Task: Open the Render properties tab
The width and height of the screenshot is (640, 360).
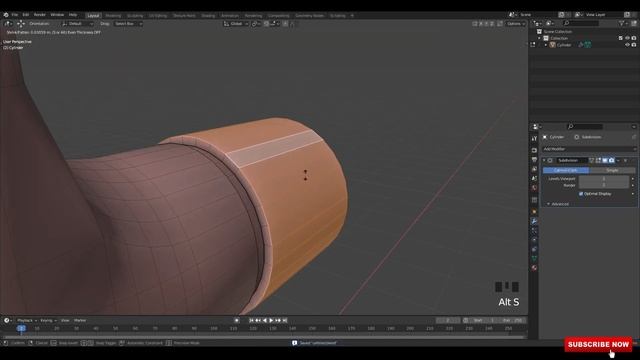Action: click(x=534, y=150)
